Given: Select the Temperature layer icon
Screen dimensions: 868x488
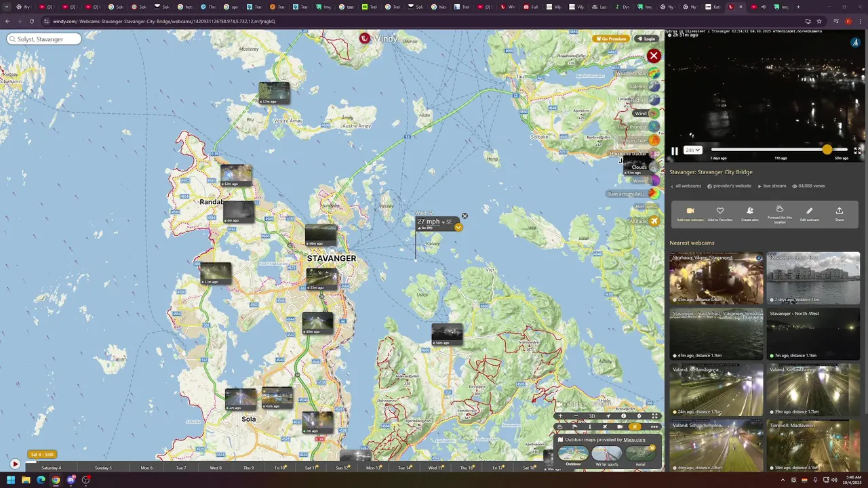Looking at the screenshot, I should click(x=654, y=140).
